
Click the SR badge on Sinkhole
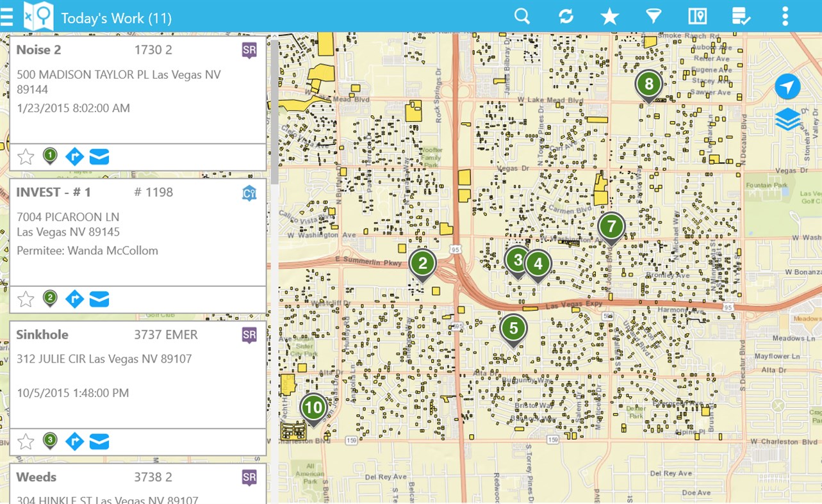(249, 335)
